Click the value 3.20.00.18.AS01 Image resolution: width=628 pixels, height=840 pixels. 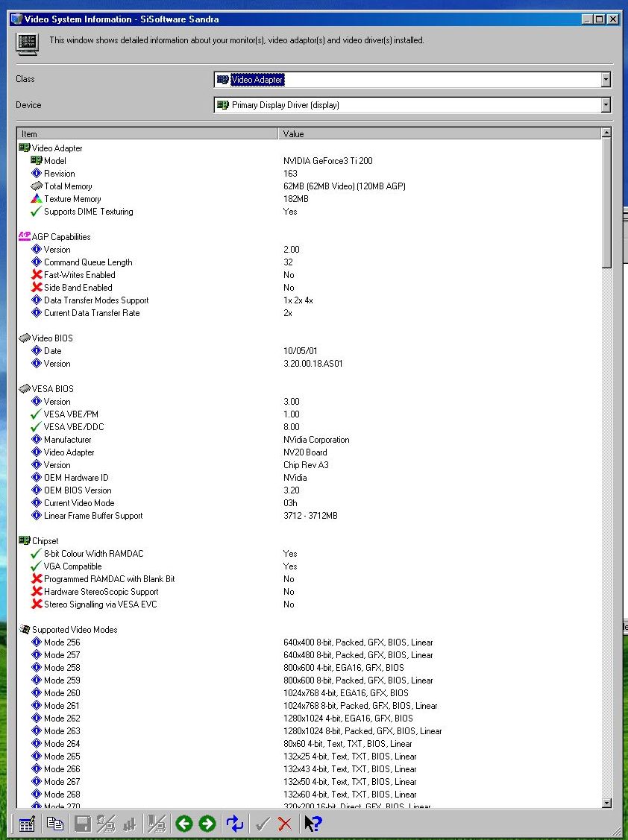tap(313, 364)
